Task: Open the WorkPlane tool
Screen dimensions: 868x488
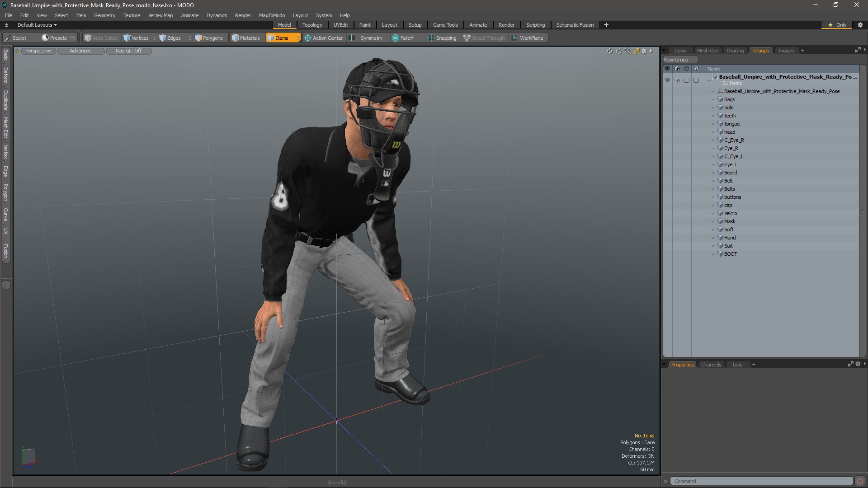Action: [527, 38]
